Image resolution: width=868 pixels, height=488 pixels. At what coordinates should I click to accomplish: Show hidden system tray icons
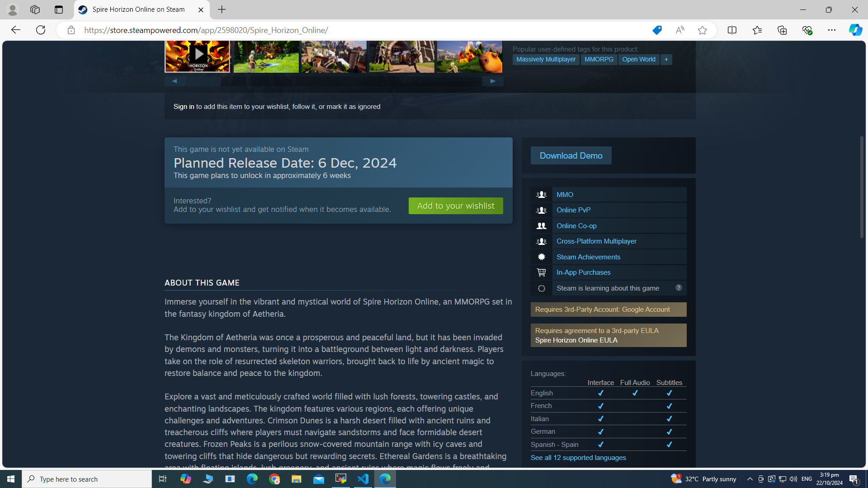tap(750, 479)
